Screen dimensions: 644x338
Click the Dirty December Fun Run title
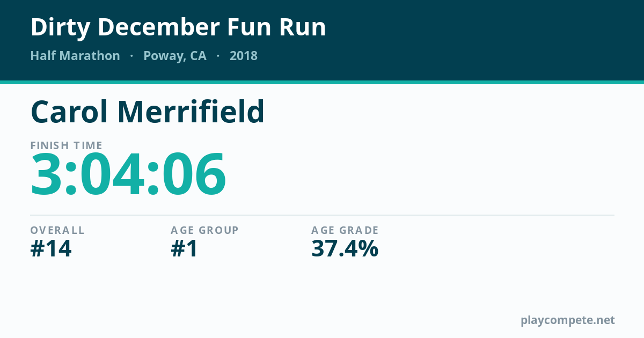pos(178,27)
